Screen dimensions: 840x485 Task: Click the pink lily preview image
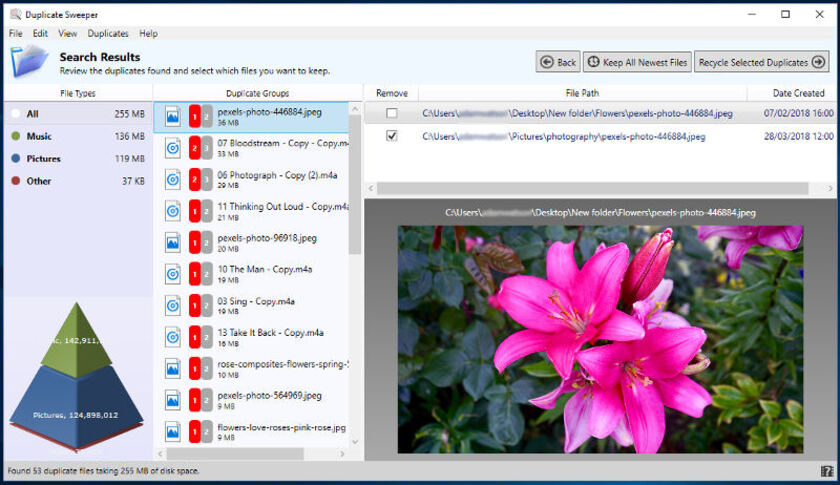[600, 339]
